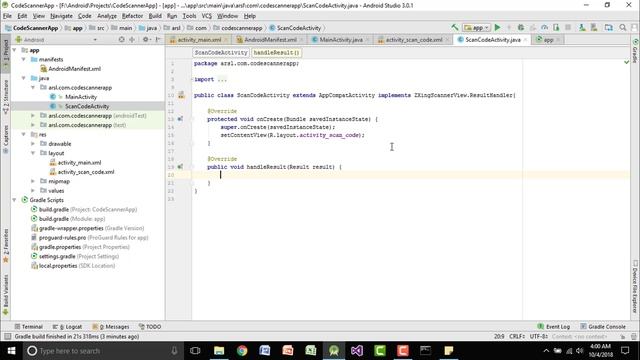Toggle read-only lock icon in status bar
The image size is (640, 360).
623,336
